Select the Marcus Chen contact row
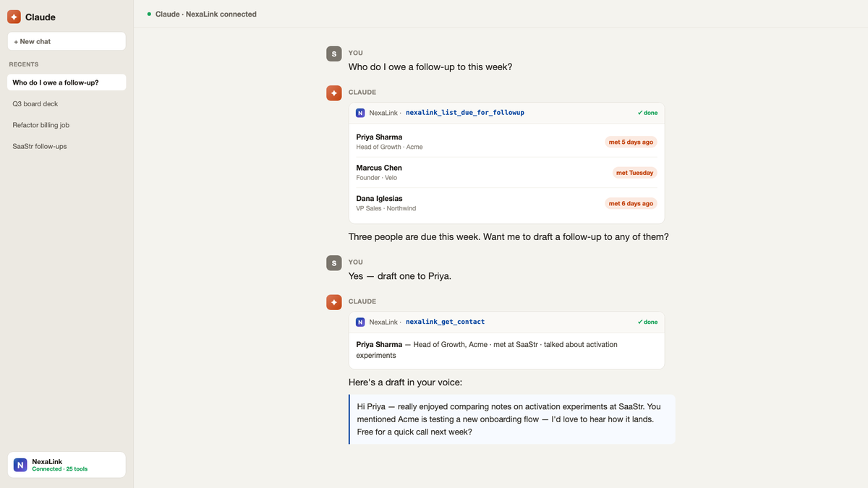868x488 pixels. [x=506, y=172]
